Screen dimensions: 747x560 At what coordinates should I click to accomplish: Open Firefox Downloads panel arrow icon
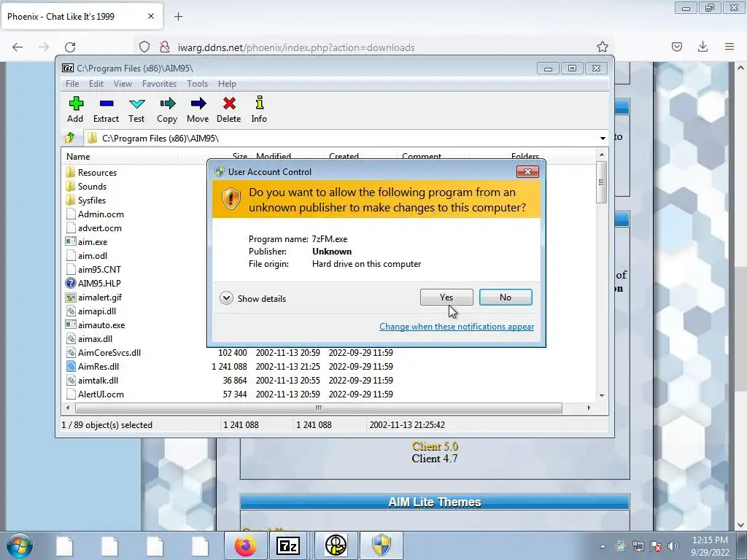(x=703, y=47)
